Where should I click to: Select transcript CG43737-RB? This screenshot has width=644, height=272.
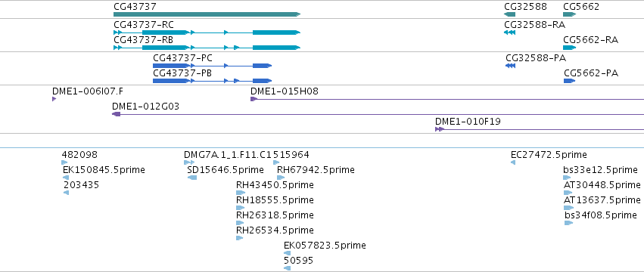pos(207,48)
